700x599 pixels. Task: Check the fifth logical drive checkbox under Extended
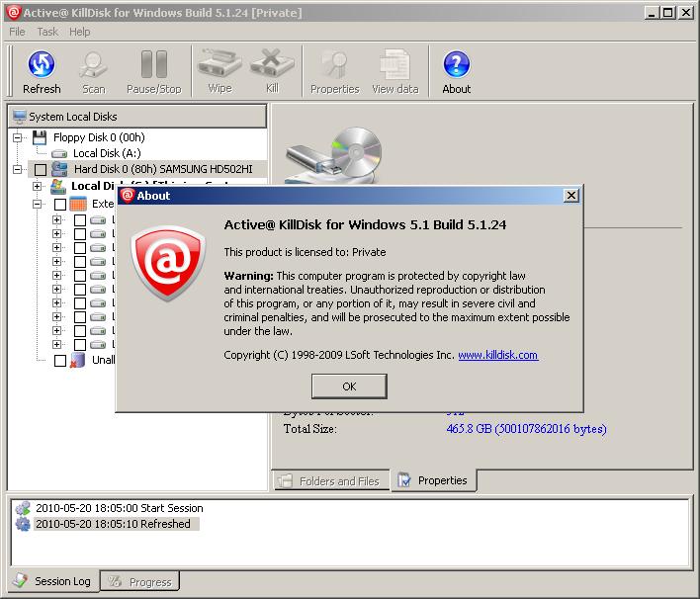tap(80, 276)
